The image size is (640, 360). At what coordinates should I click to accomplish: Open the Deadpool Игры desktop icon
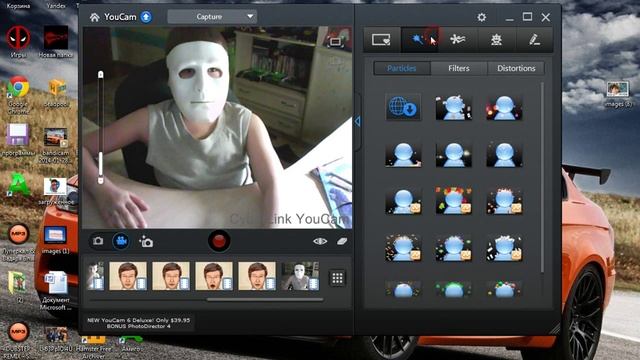pos(18,41)
